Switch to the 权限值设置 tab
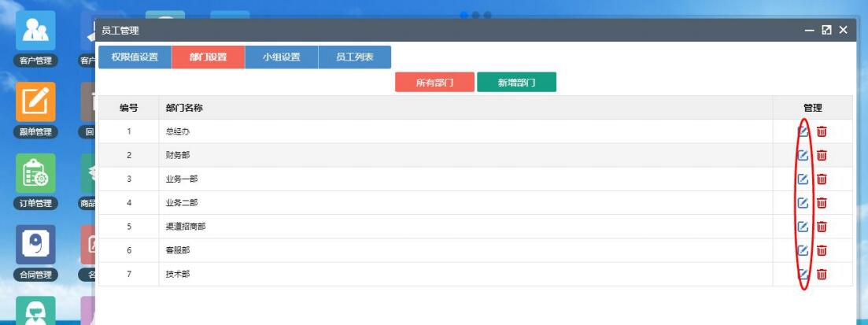 pyautogui.click(x=135, y=57)
